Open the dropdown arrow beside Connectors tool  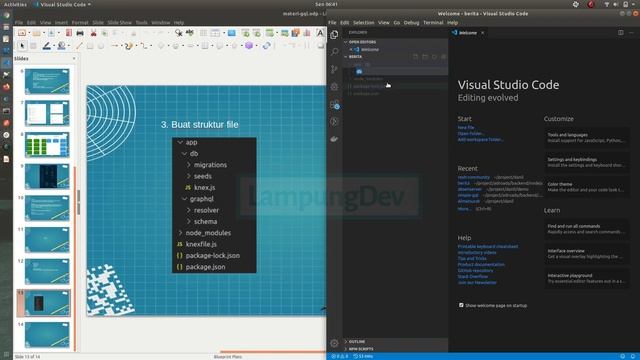click(x=150, y=46)
